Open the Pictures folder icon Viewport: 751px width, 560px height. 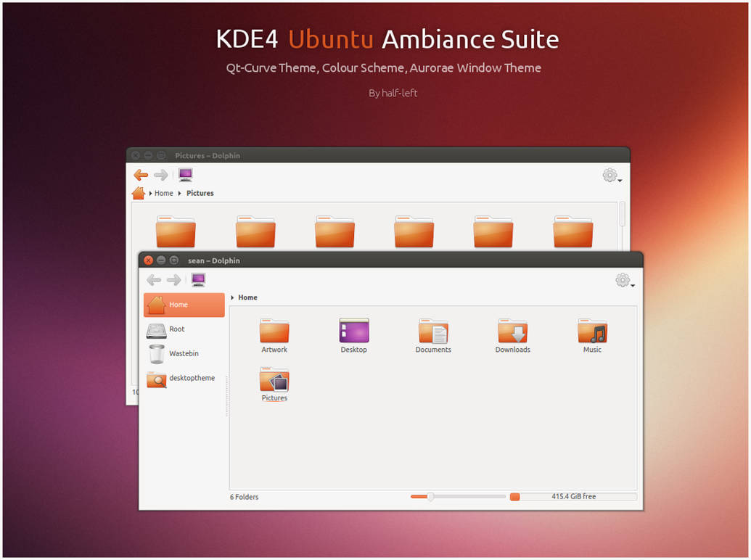click(x=274, y=379)
